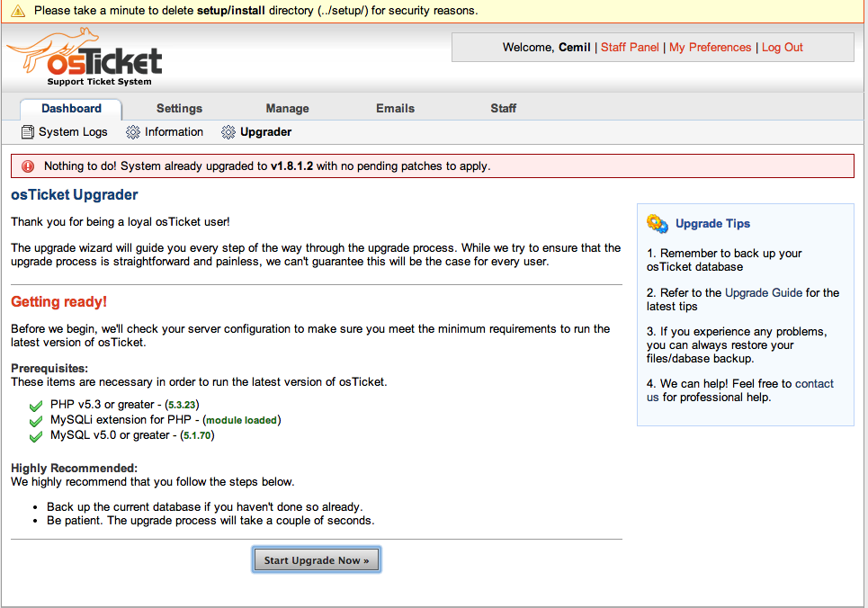The image size is (868, 608).
Task: Click the Start Upgrade Now button
Action: pyautogui.click(x=317, y=559)
